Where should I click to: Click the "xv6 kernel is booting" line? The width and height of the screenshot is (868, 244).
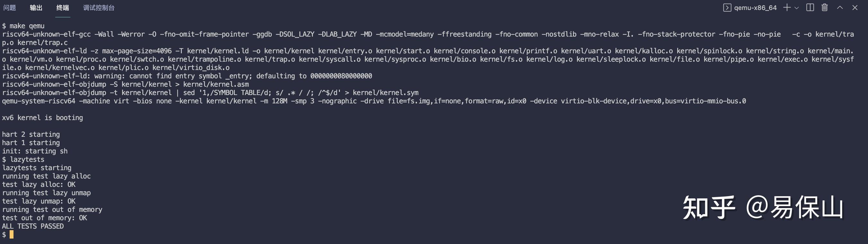point(42,118)
